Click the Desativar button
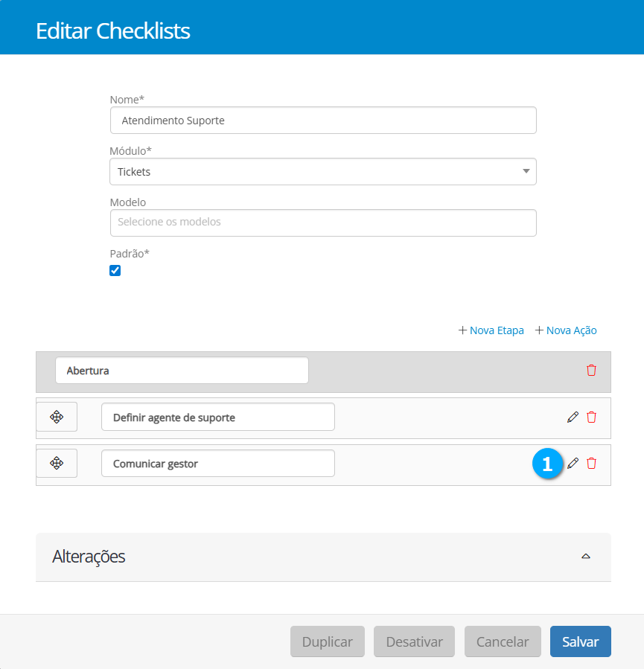This screenshot has width=644, height=669. click(x=413, y=641)
